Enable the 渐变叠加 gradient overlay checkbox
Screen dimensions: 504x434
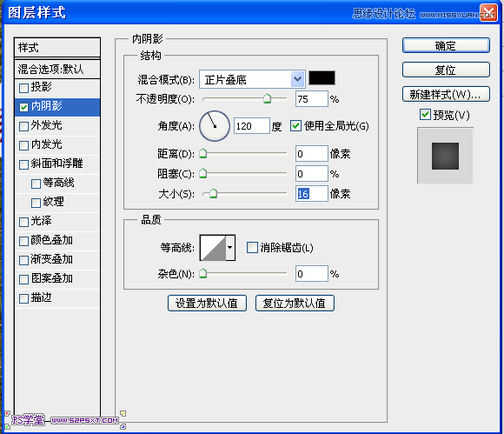pos(23,260)
